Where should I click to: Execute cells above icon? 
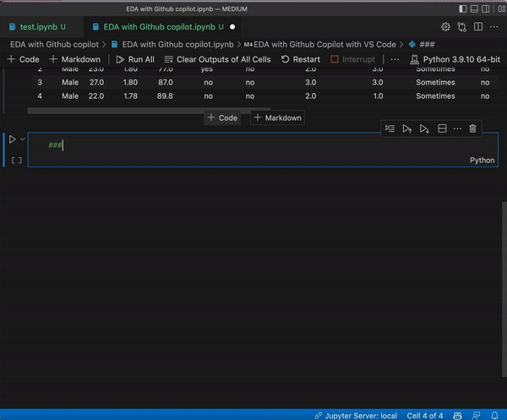coord(407,128)
